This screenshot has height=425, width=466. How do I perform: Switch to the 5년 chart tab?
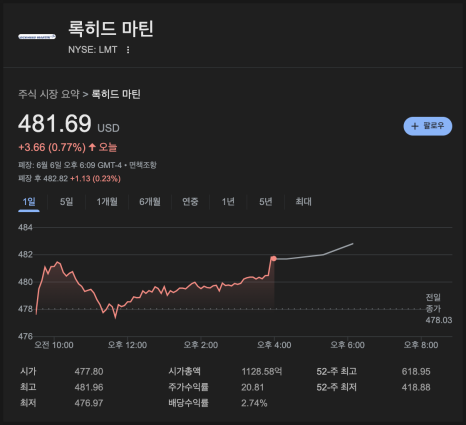pos(266,202)
